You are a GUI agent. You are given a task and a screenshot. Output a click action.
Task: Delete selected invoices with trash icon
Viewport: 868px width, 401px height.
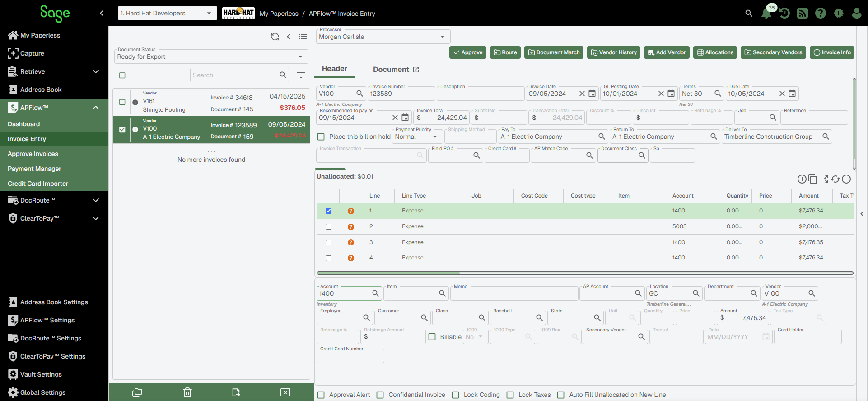point(187,392)
